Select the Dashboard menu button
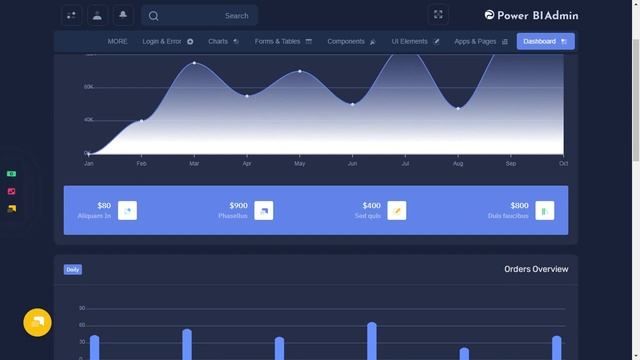Screen dimensions: 640x360 545,41
